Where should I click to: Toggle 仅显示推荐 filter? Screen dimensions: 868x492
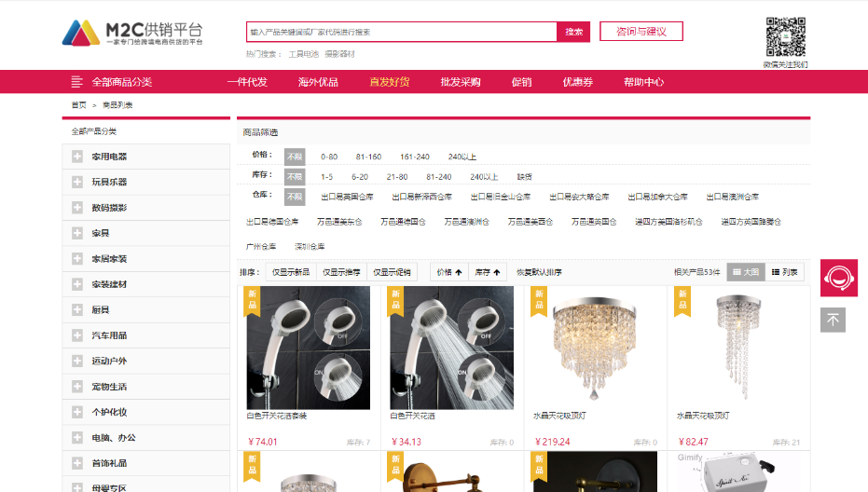click(x=341, y=272)
